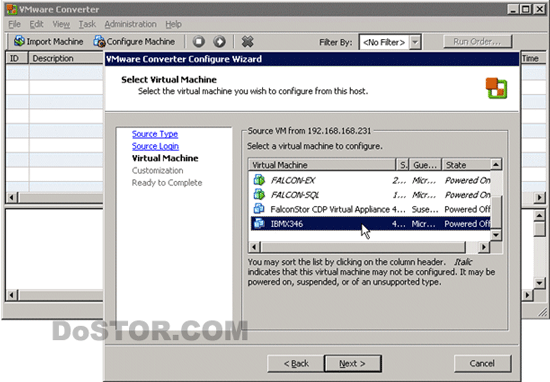Open the File menu
Image resolution: width=550 pixels, height=382 pixels.
tap(14, 24)
